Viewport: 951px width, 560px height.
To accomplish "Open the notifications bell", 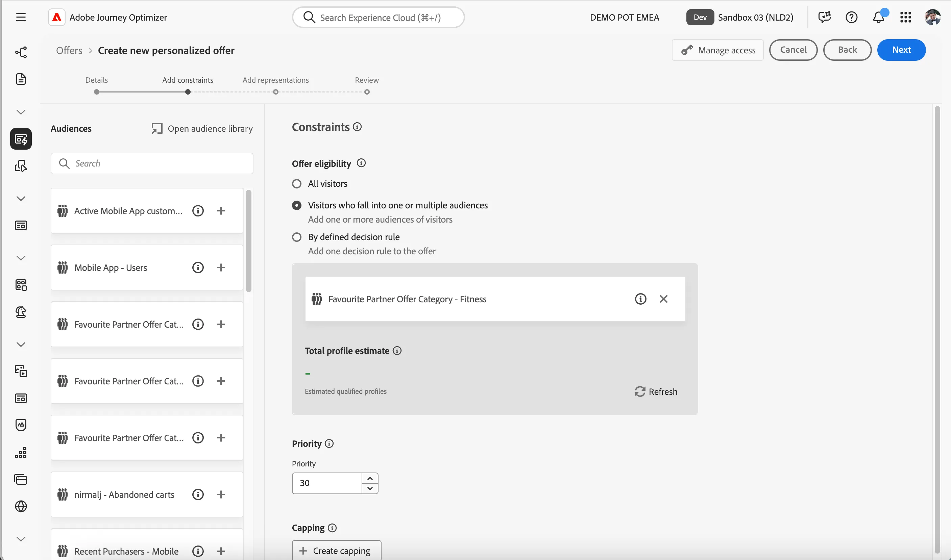I will 879,17.
